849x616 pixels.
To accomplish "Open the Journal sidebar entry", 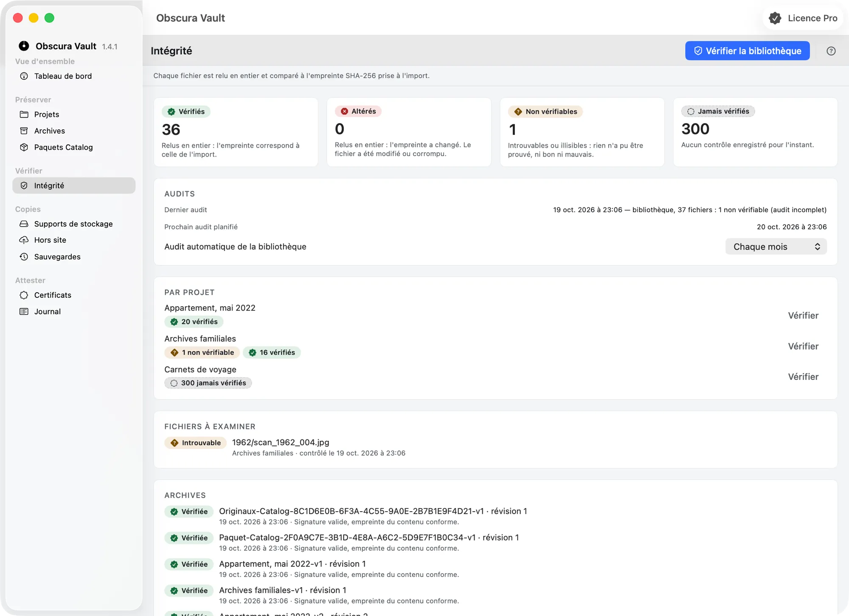I will (x=74, y=311).
